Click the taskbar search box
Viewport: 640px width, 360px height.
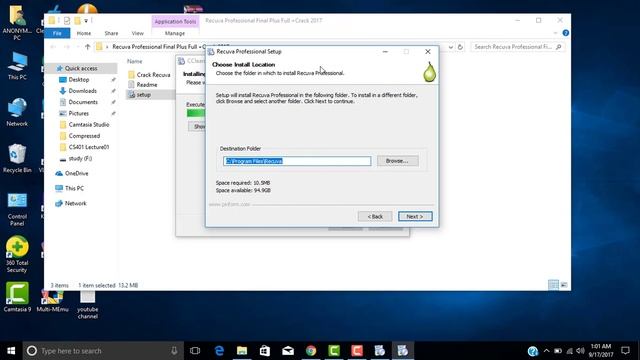103,351
